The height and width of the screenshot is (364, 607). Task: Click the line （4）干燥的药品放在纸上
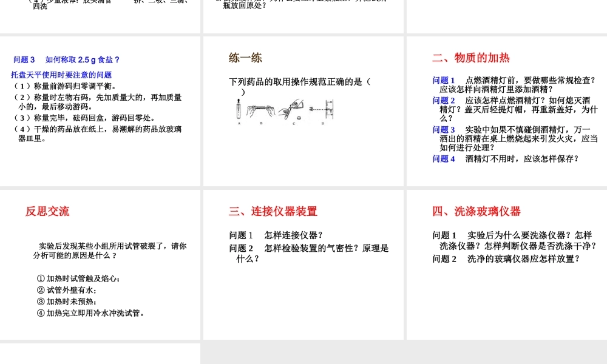pos(97,133)
